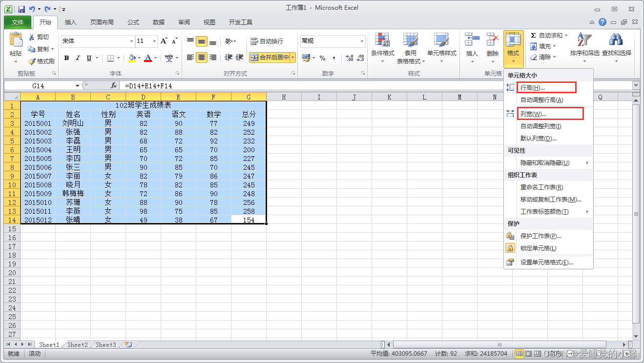644x363 pixels.
Task: Increase font size with the large A icon
Action: coord(164,41)
